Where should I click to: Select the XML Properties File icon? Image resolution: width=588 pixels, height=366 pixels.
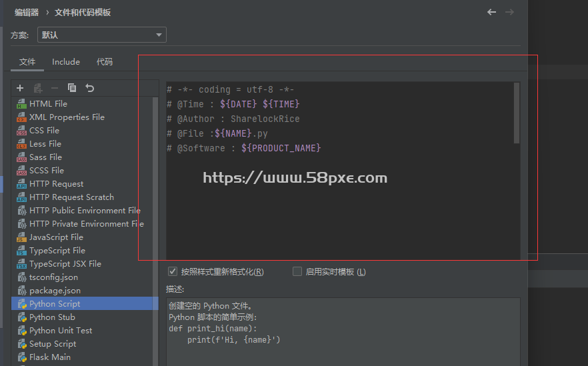point(22,117)
